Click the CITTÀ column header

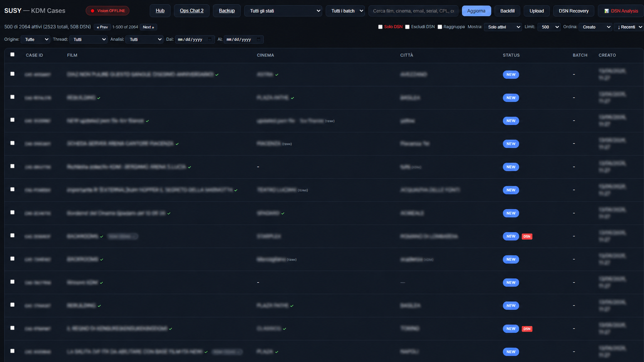pos(406,55)
